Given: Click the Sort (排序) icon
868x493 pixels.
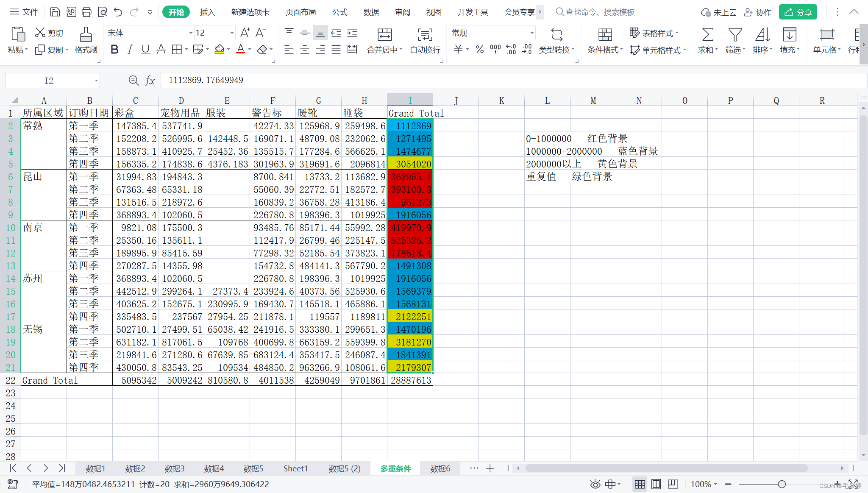Looking at the screenshot, I should tap(762, 35).
